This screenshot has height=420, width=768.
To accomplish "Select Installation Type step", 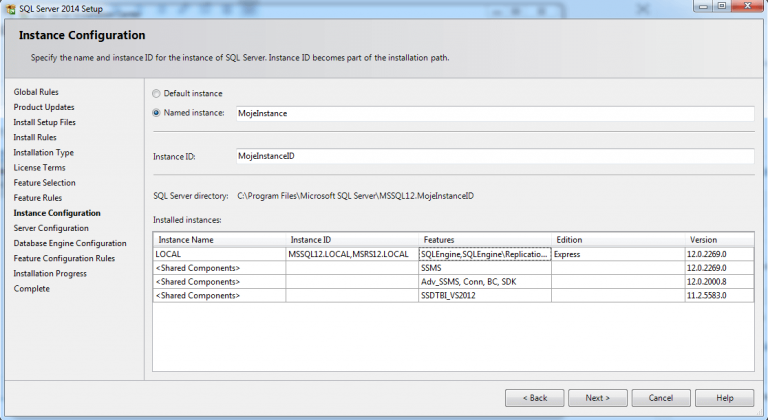I will point(44,153).
